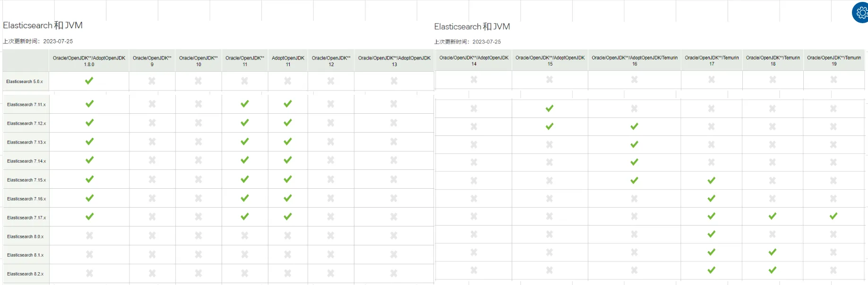Click the Elasticsearch 8.1.x row label
Image resolution: width=868 pixels, height=285 pixels.
click(x=26, y=255)
